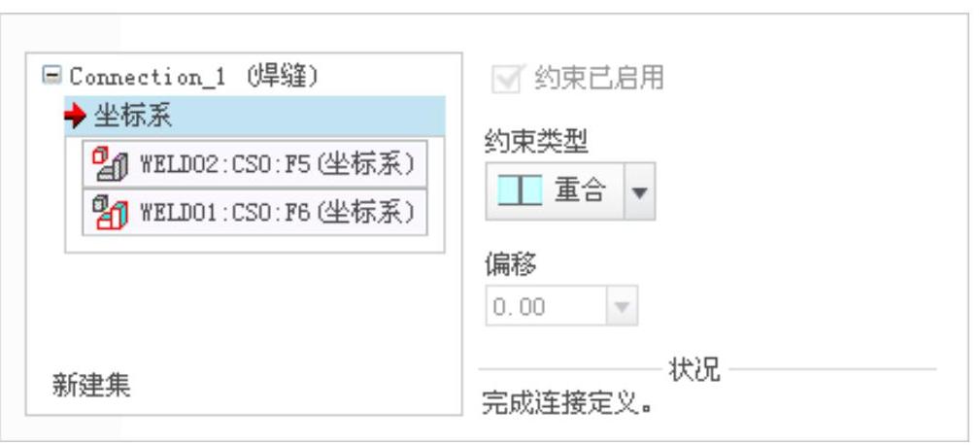Select Connection_1 (焊缝) tree label
This screenshot has width=980, height=445.
pos(193,77)
